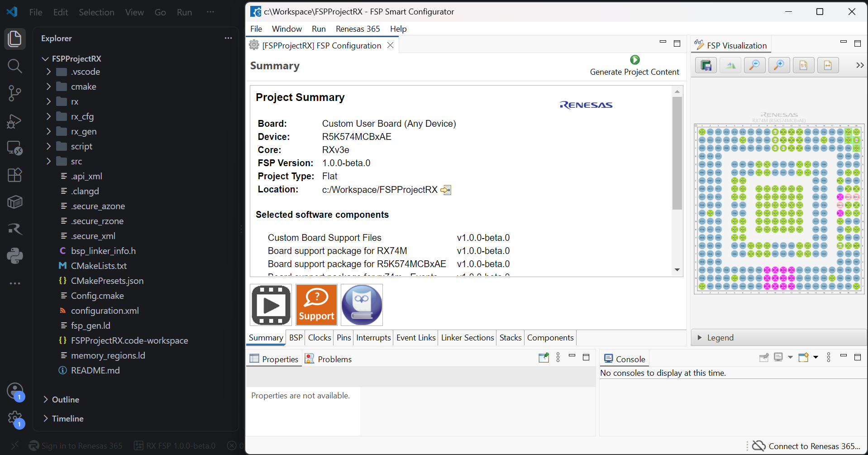868x455 pixels.
Task: Expand the Timeline section
Action: pyautogui.click(x=45, y=418)
